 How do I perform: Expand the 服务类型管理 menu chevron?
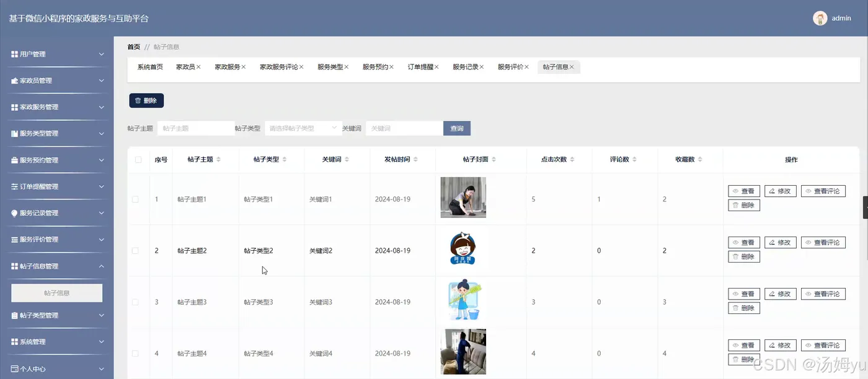coord(102,134)
